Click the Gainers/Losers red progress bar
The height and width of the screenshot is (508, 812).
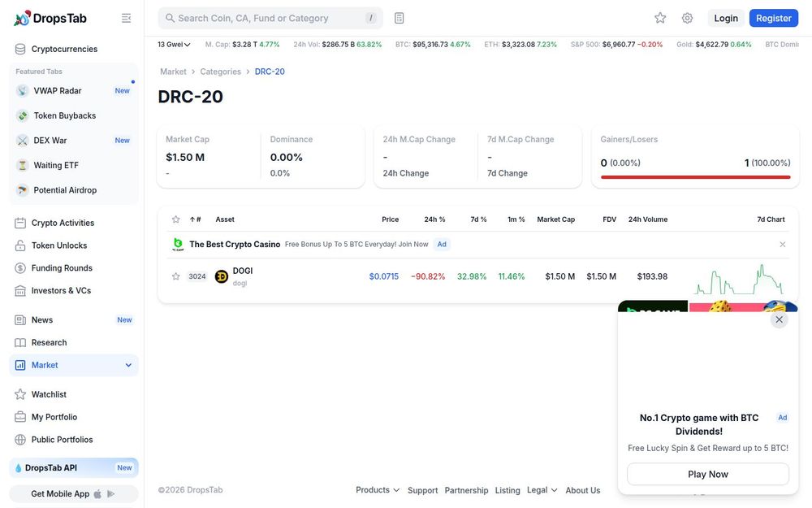696,176
